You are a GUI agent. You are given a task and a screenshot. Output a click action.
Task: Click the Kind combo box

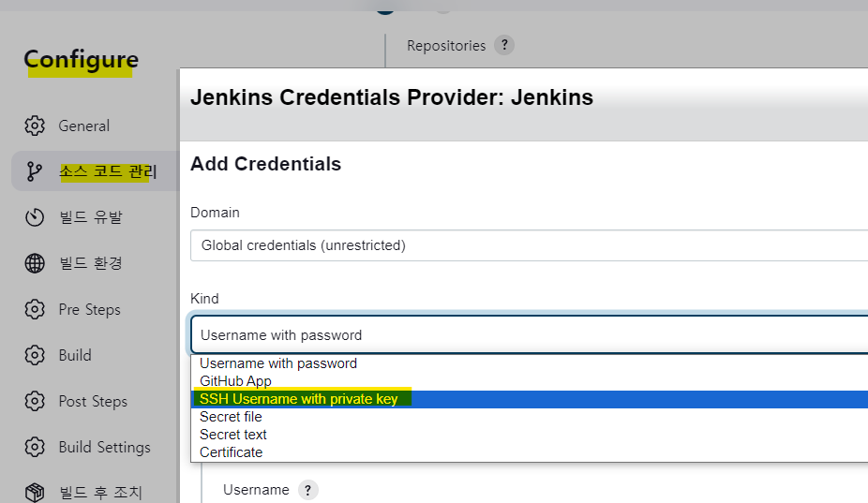pos(529,334)
